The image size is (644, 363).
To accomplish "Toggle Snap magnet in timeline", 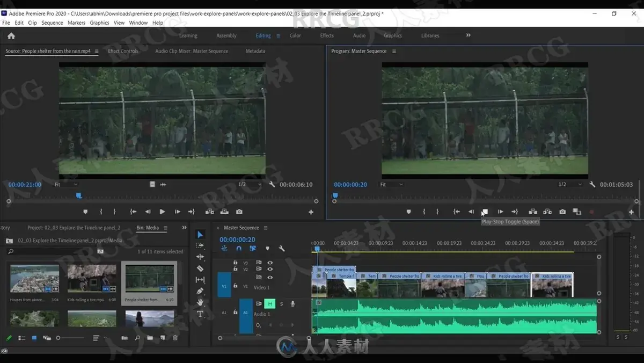I will coord(239,249).
